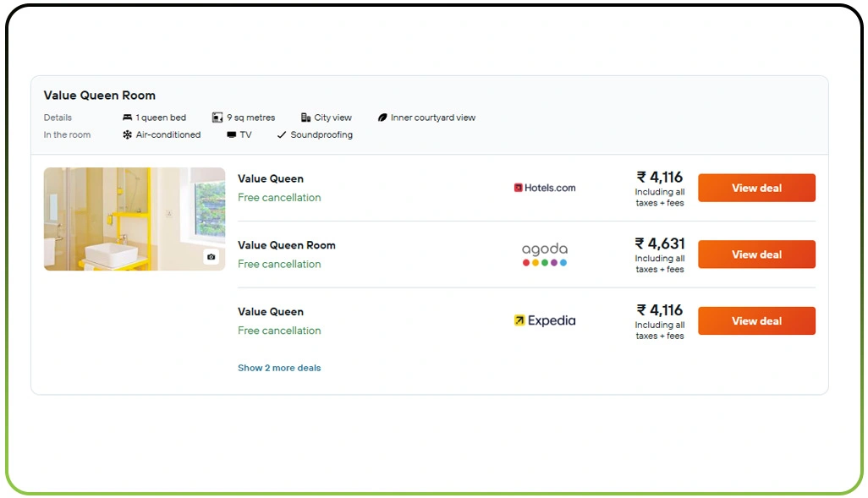868x498 pixels.
Task: Click the TV icon
Action: tap(231, 134)
